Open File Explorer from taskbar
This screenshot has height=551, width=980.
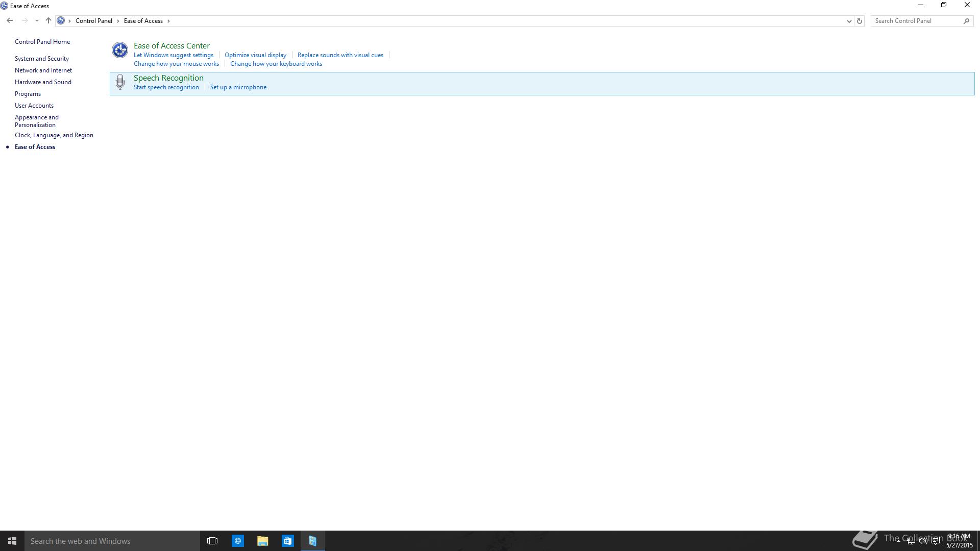263,541
